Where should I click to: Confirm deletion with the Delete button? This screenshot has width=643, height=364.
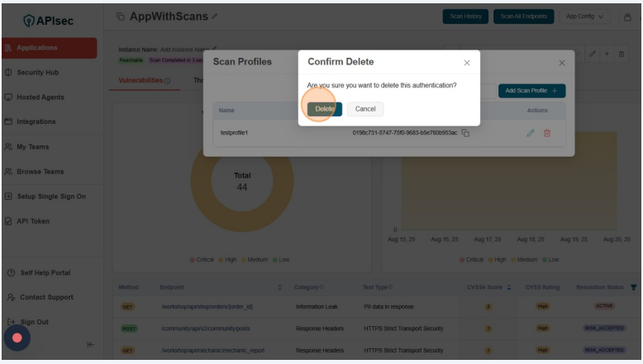pyautogui.click(x=324, y=109)
